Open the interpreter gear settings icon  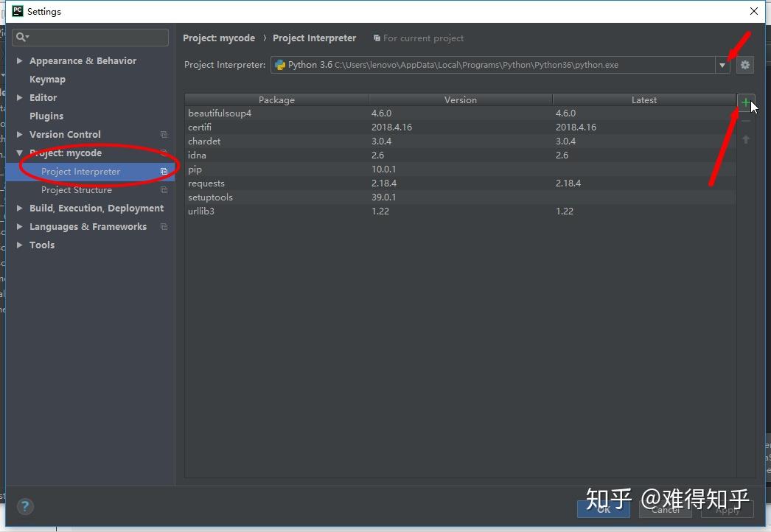coord(745,65)
